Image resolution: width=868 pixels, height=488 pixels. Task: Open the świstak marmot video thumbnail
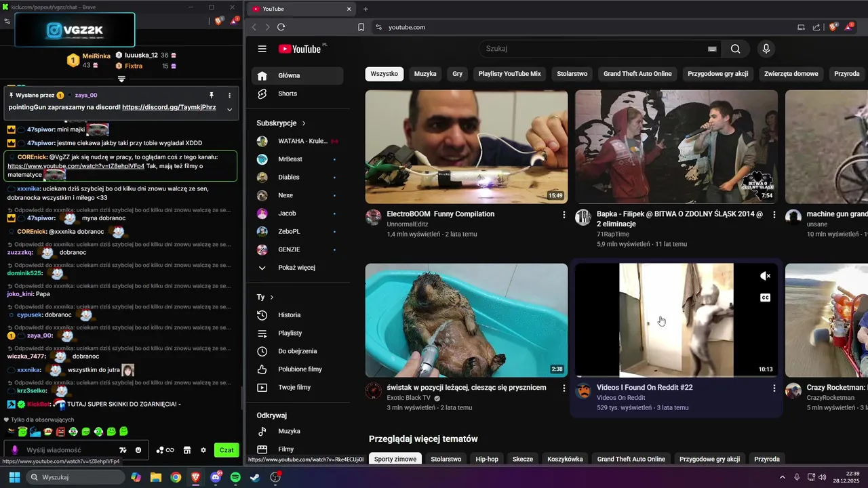point(467,321)
